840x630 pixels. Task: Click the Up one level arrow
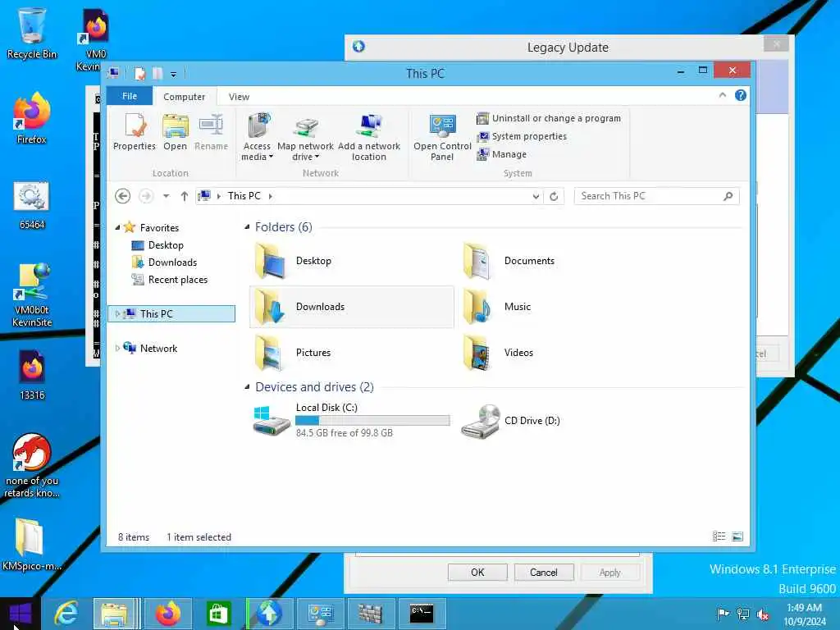coord(185,196)
